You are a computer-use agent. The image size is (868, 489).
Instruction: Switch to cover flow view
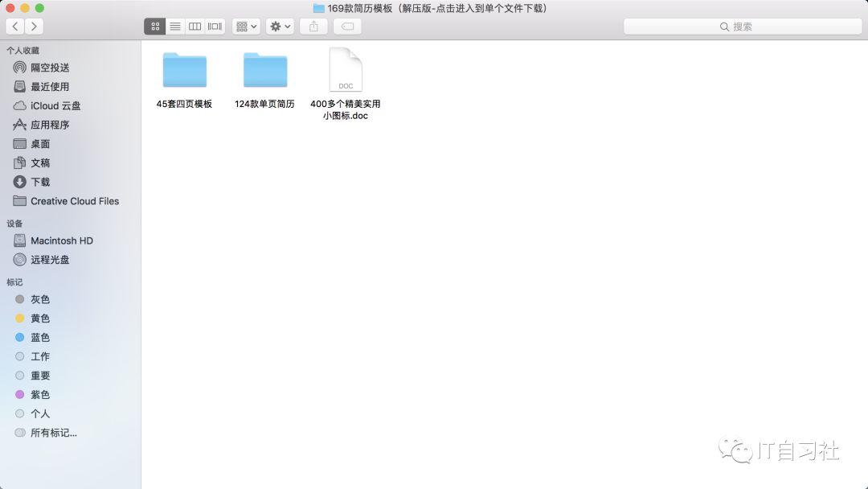[214, 26]
